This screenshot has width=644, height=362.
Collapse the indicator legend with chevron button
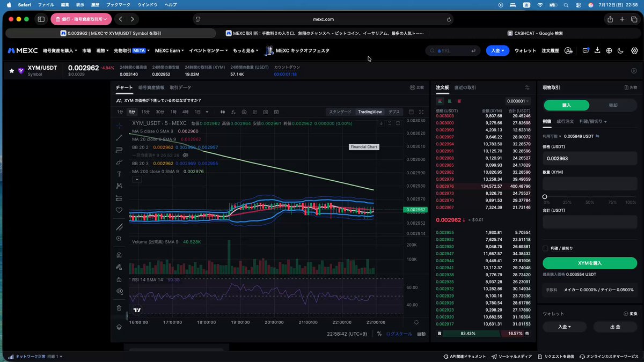(x=136, y=180)
